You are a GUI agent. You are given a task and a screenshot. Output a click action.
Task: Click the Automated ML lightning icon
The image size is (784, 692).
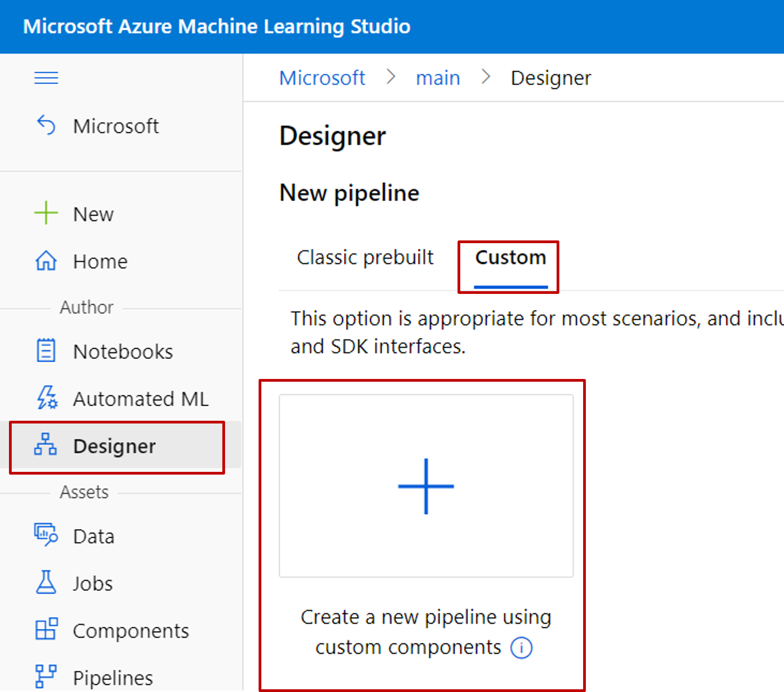(47, 398)
